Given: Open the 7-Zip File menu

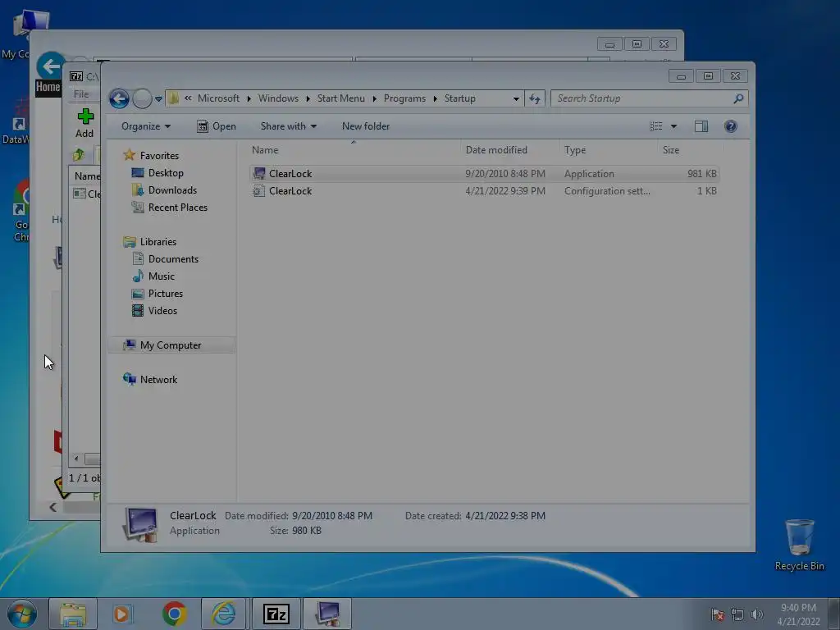Looking at the screenshot, I should (81, 94).
